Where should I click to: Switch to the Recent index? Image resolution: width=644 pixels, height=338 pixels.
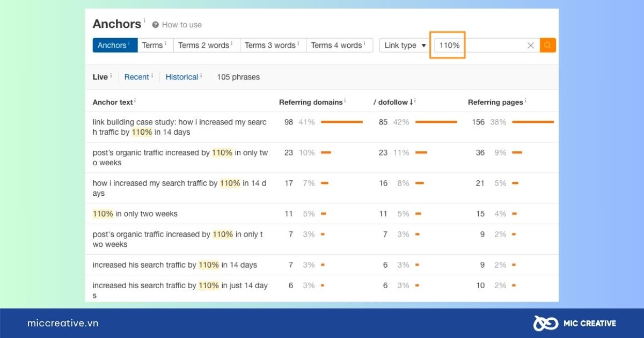137,77
